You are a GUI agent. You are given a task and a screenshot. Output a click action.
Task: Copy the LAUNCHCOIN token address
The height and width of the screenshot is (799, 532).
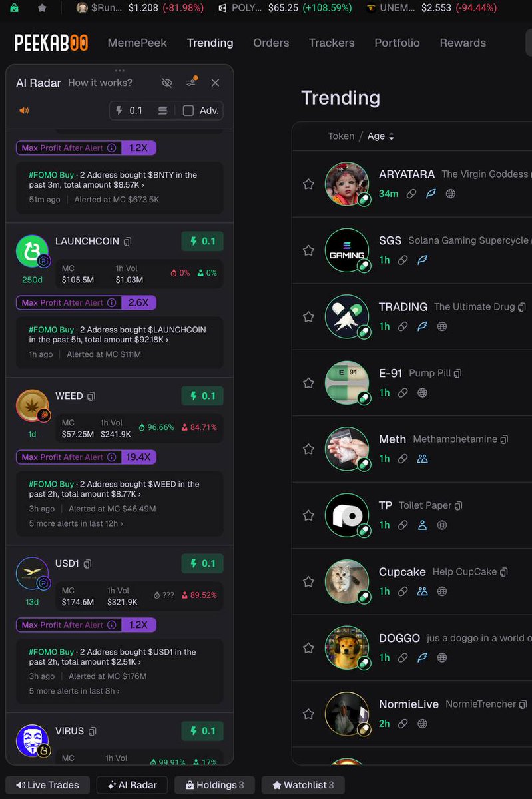[128, 242]
